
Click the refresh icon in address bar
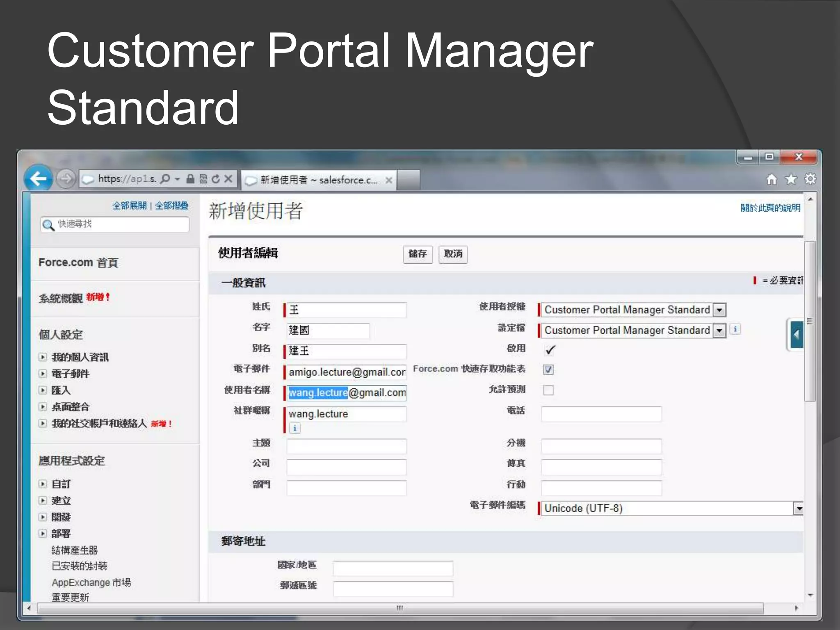pos(216,179)
